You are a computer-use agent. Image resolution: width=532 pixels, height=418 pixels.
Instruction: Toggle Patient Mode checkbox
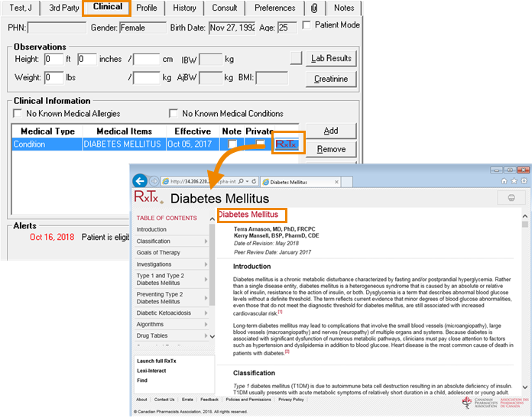point(307,25)
